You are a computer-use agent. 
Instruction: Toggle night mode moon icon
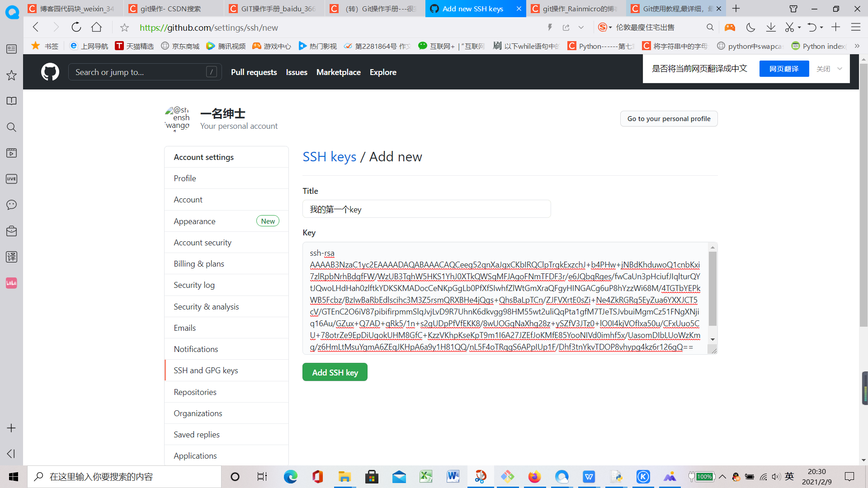[x=750, y=28]
